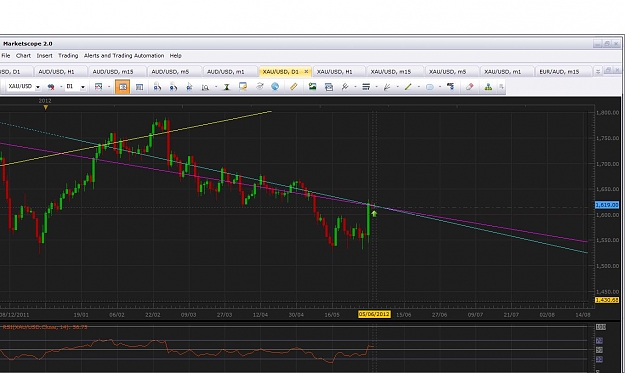Click the blue globe icon
This screenshot has height=373, width=625.
(275, 86)
